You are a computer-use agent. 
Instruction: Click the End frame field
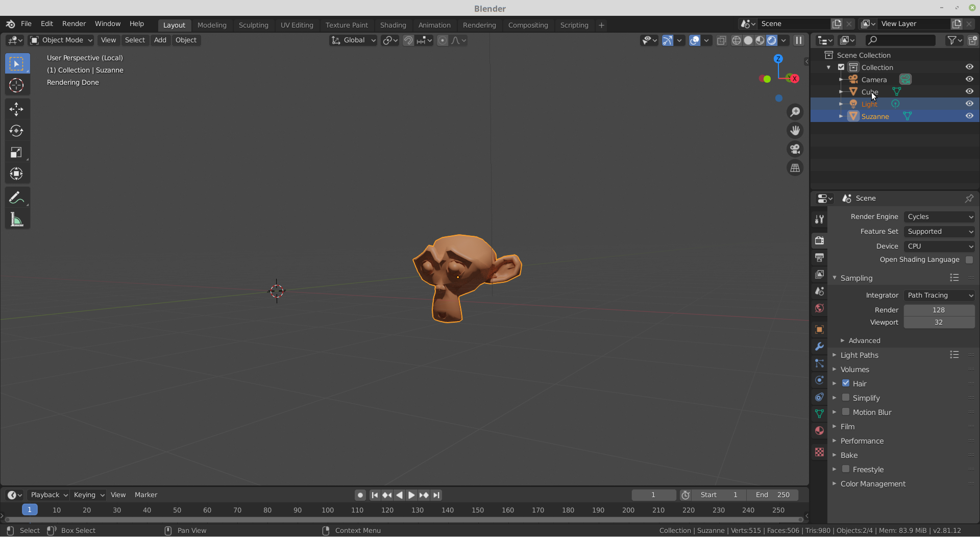pyautogui.click(x=773, y=495)
